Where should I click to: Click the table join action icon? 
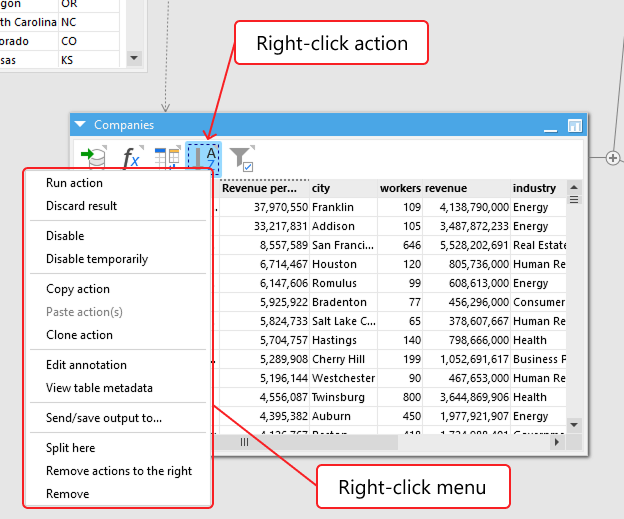point(168,158)
